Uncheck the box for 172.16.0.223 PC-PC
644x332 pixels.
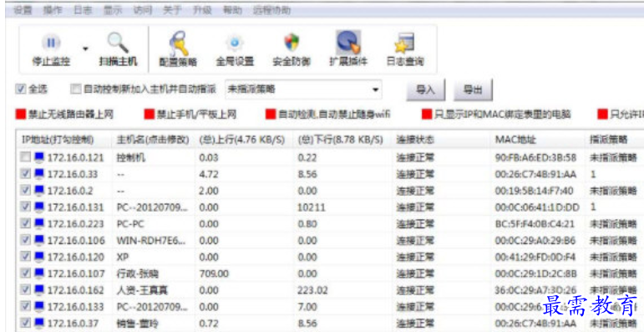coord(25,223)
